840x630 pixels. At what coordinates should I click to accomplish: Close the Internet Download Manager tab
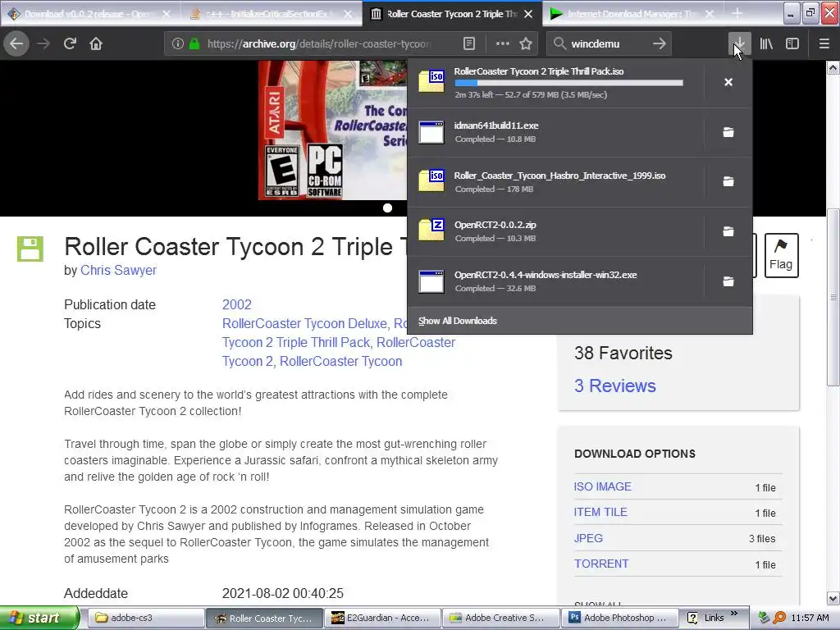pos(710,14)
